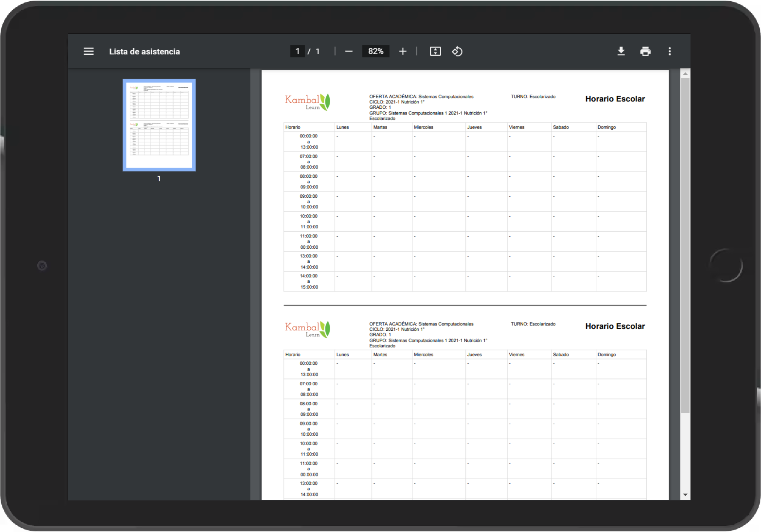Click the fit to page icon

pyautogui.click(x=435, y=51)
